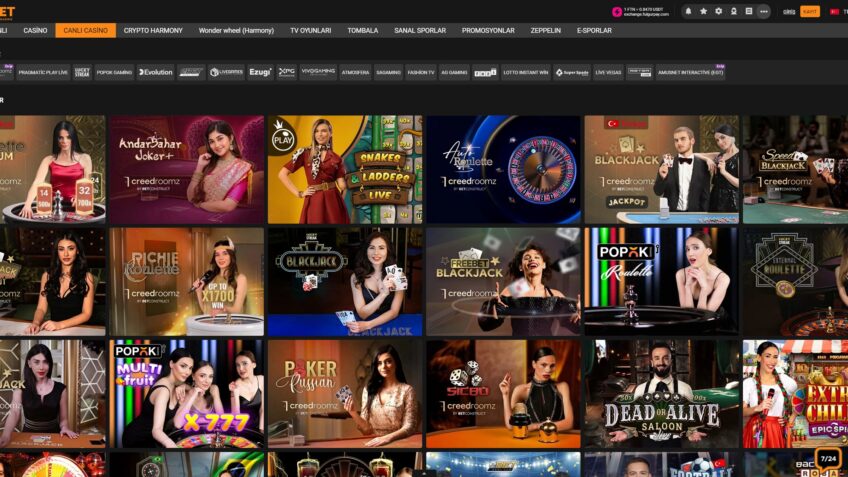Image resolution: width=848 pixels, height=477 pixels.
Task: Click the GİRİŞ login link
Action: pos(788,11)
